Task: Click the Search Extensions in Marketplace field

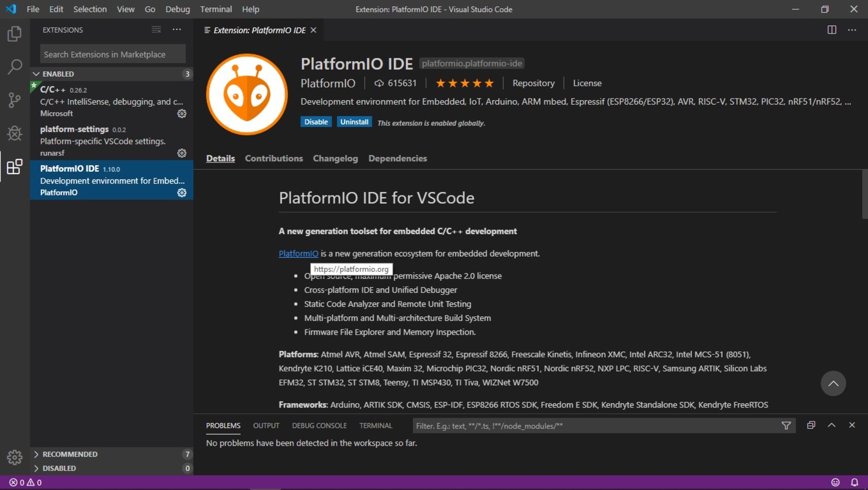Action: [113, 54]
